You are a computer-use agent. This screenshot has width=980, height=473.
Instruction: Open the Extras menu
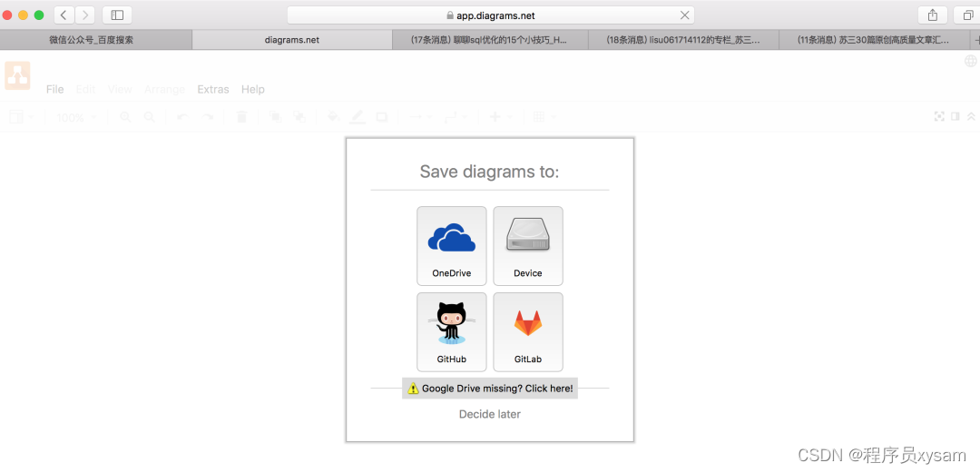click(x=213, y=90)
